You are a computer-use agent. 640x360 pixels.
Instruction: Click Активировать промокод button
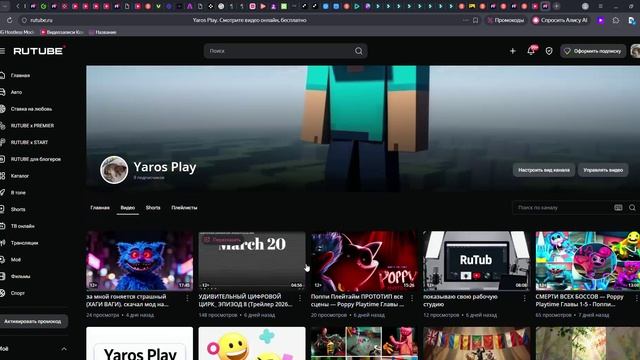click(x=33, y=322)
